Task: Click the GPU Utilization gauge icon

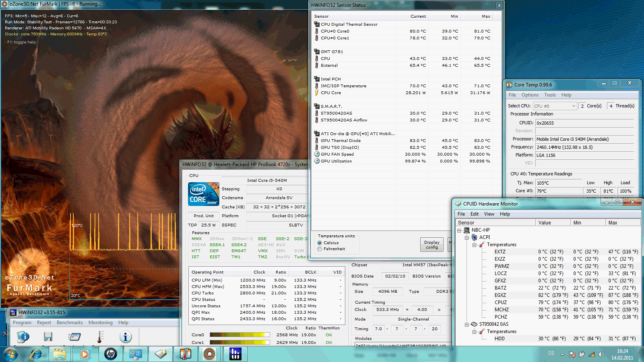Action: (x=317, y=161)
